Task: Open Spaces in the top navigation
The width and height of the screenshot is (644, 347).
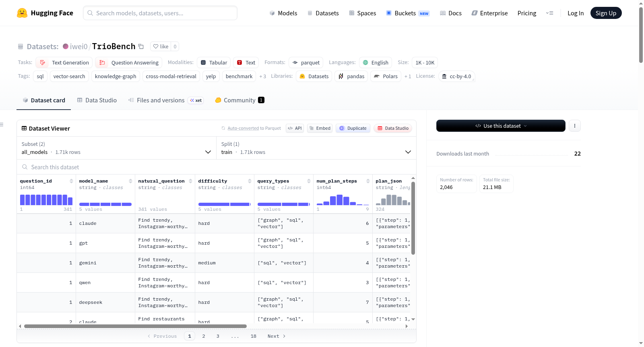Action: click(363, 13)
